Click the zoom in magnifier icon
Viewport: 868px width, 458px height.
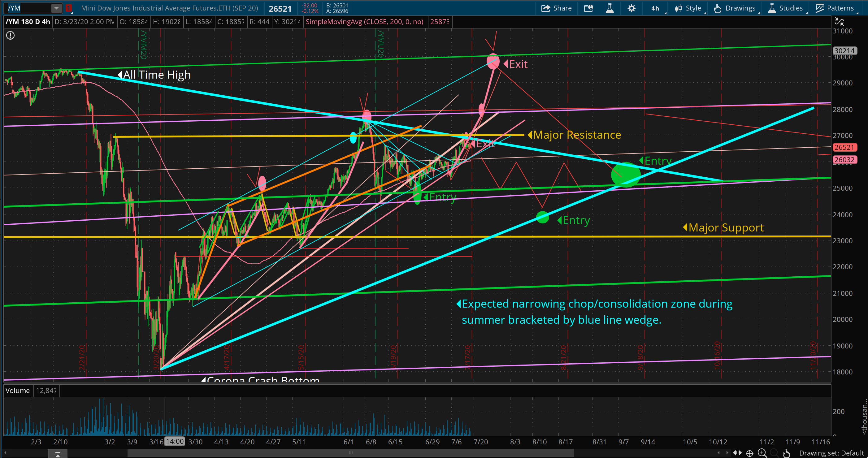click(762, 453)
